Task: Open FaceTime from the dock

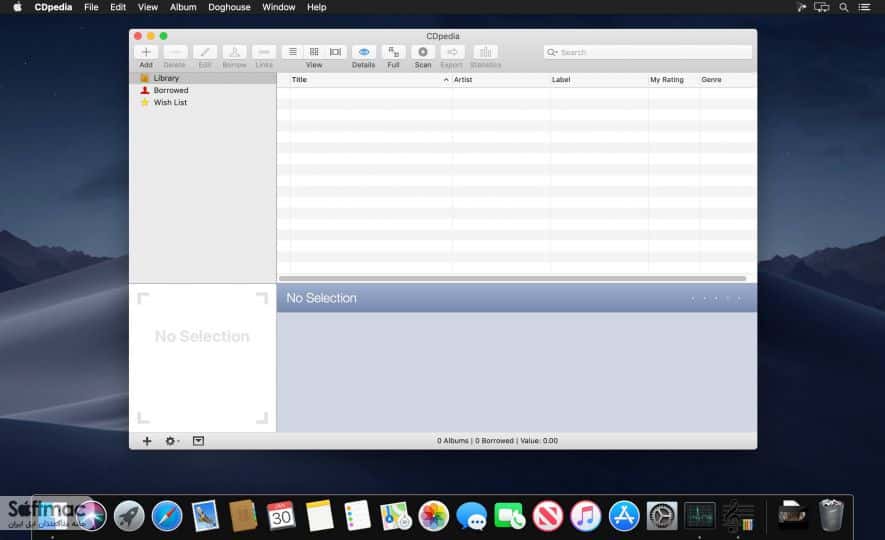Action: pos(510,516)
